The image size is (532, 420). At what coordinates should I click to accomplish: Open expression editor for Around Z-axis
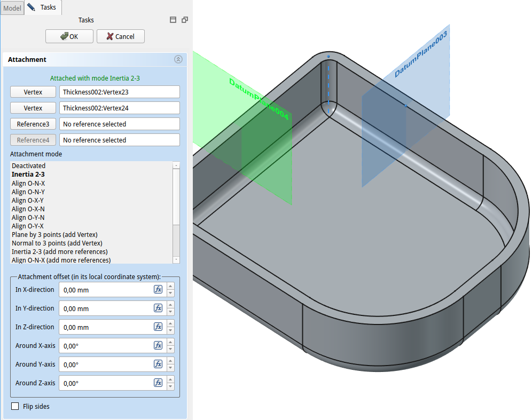click(158, 383)
